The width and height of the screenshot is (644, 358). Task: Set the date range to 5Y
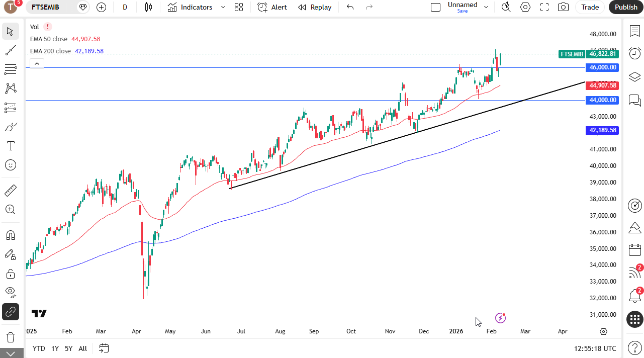click(x=68, y=348)
